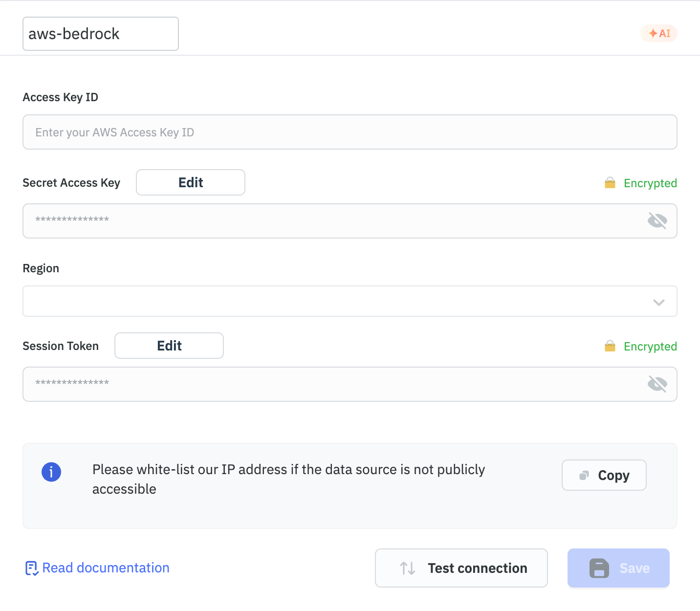Show the masked Session Token value
The width and height of the screenshot is (700, 611).
657,384
